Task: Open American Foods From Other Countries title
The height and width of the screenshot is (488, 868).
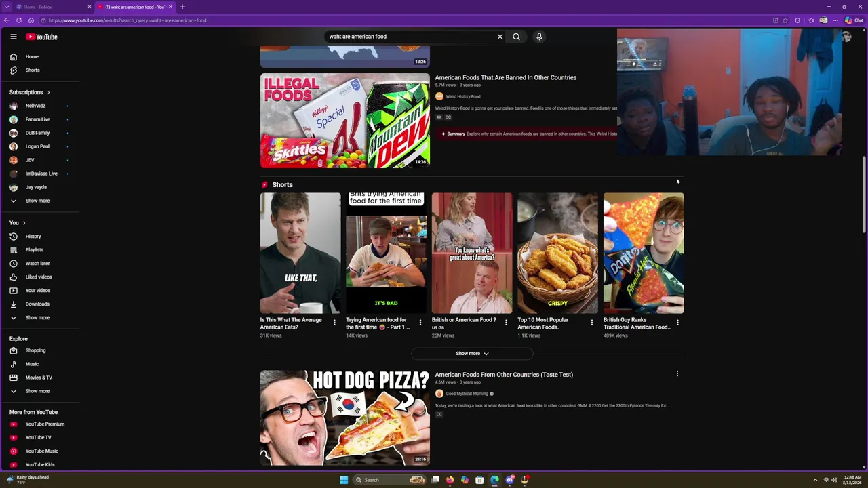Action: (504, 375)
